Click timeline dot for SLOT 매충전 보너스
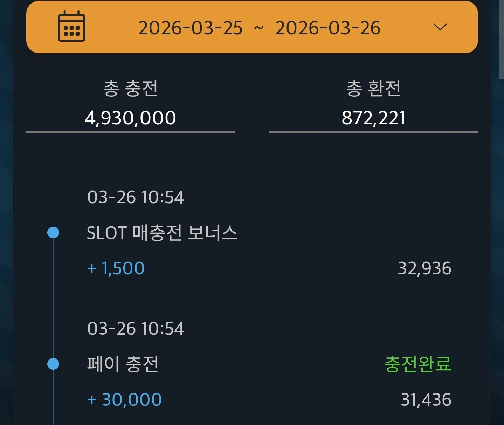504x425 pixels. 53,233
